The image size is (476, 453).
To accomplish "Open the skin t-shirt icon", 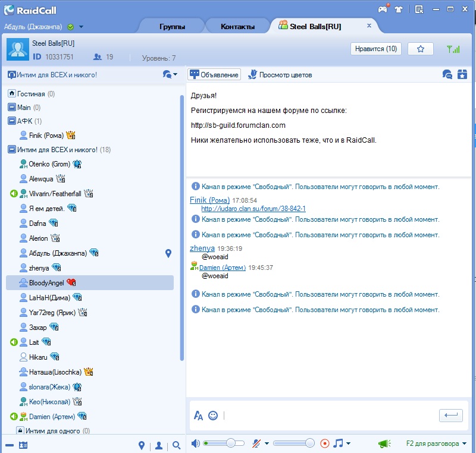I will coord(398,10).
